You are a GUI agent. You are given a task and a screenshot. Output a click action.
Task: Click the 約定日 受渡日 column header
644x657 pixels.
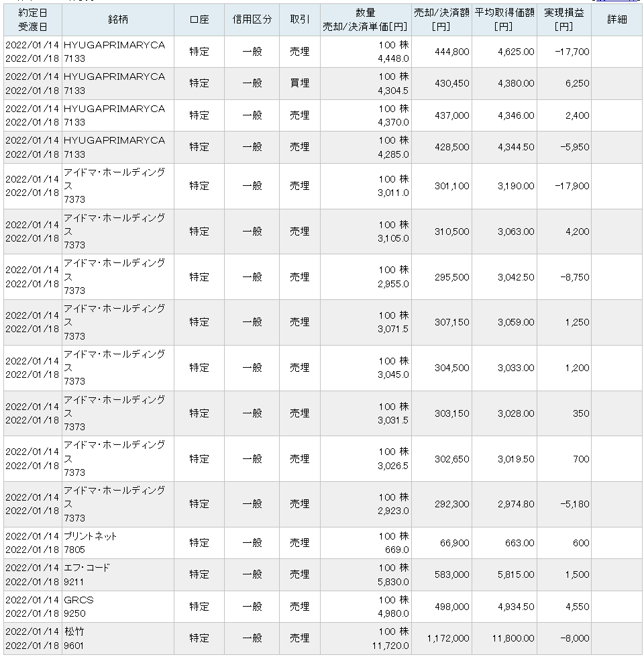[33, 19]
